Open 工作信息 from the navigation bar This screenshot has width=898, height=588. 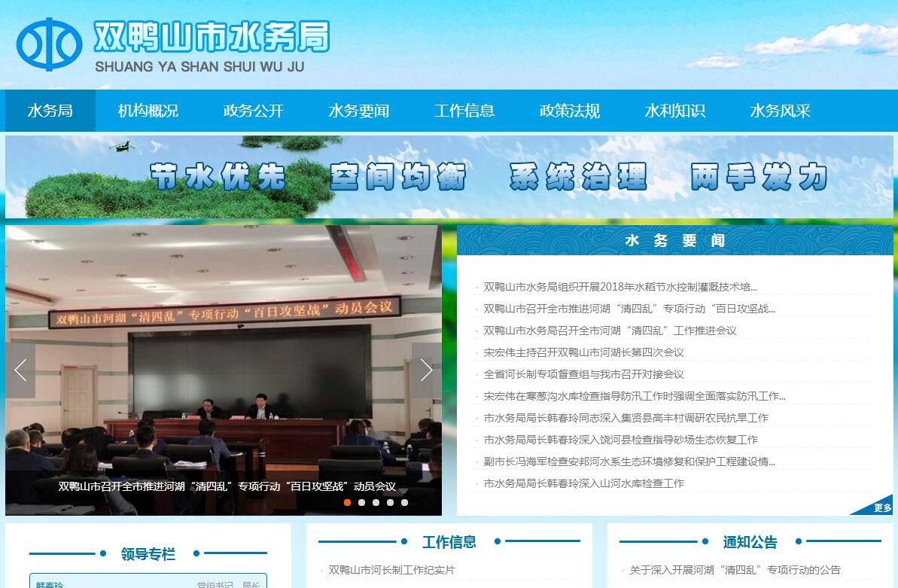[464, 111]
